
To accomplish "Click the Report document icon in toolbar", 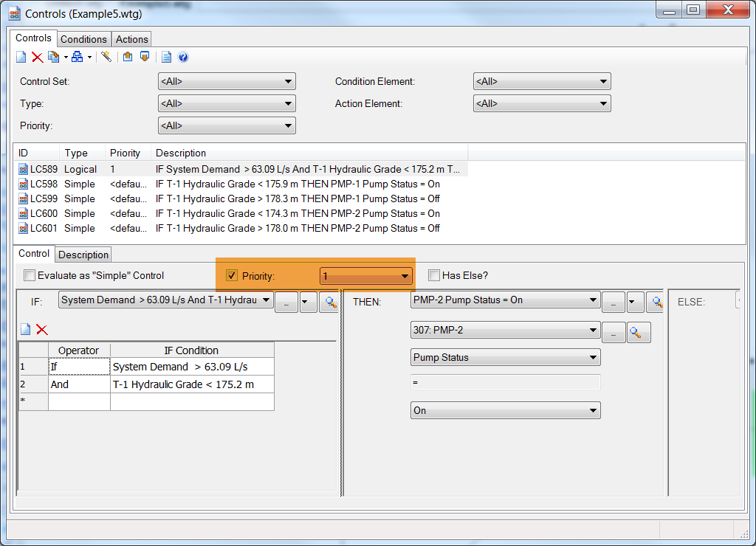I will 166,57.
